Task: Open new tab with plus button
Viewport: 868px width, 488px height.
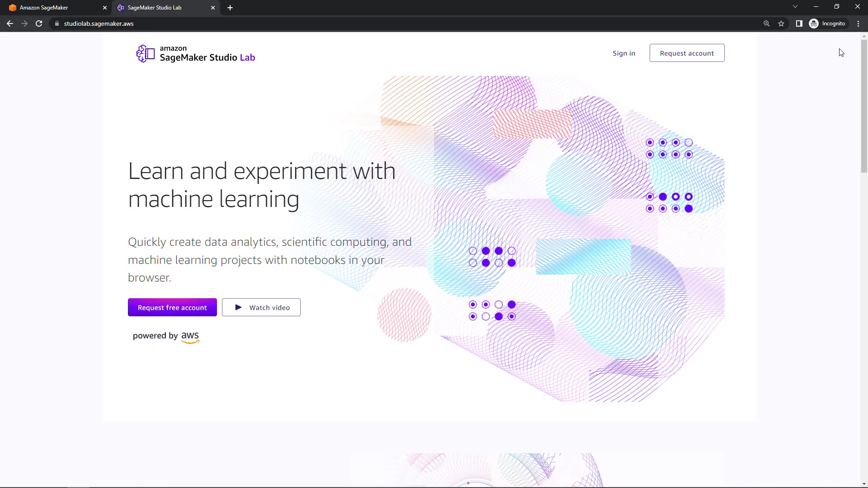Action: point(230,8)
